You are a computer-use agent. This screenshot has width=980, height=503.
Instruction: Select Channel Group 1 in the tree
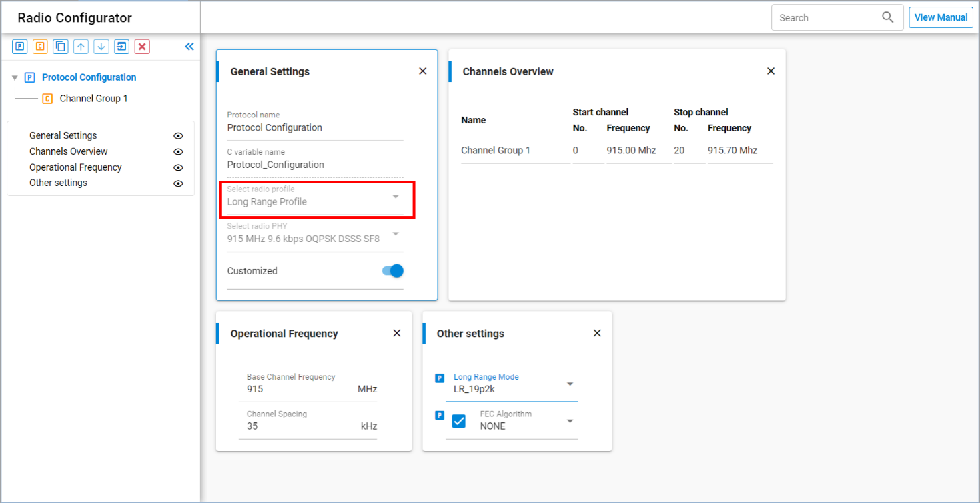(93, 99)
